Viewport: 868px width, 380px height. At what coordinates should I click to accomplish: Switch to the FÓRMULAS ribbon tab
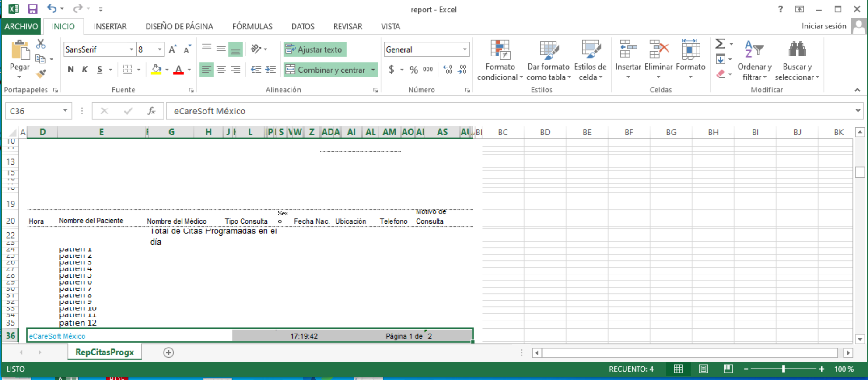[x=252, y=27]
